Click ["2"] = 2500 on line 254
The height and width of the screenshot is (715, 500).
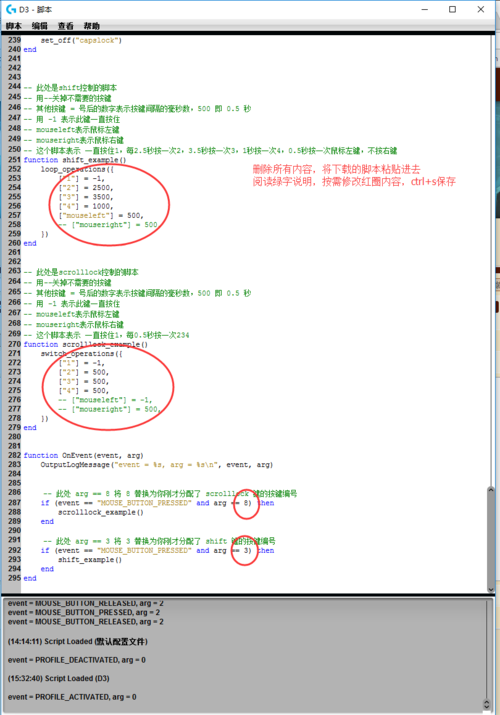pyautogui.click(x=86, y=187)
